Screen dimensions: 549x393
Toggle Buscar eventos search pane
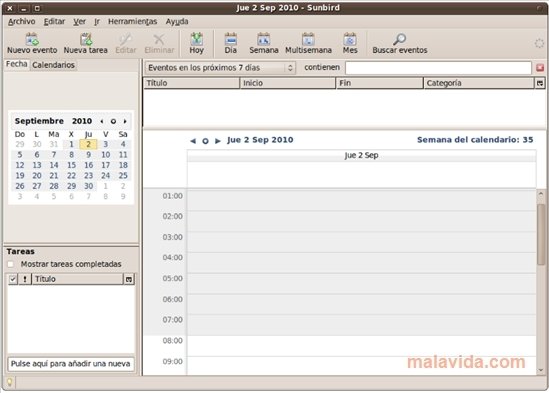pos(399,43)
